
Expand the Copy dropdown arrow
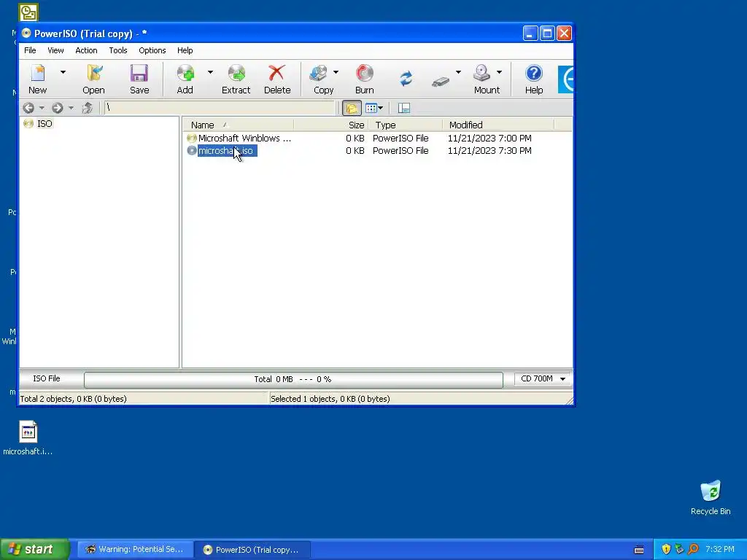(x=336, y=72)
